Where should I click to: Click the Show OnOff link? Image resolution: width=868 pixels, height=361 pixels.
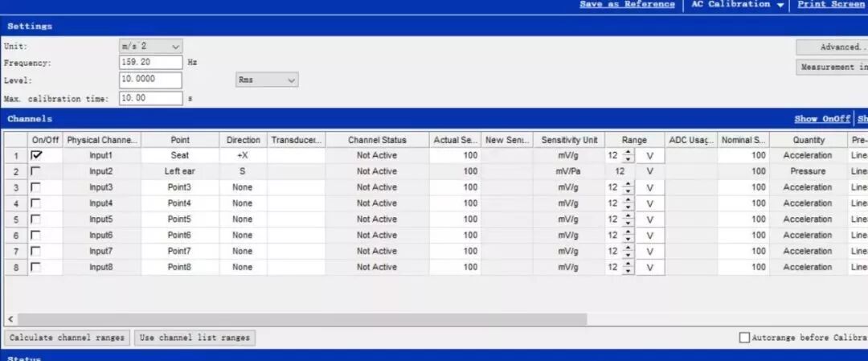[x=822, y=119]
